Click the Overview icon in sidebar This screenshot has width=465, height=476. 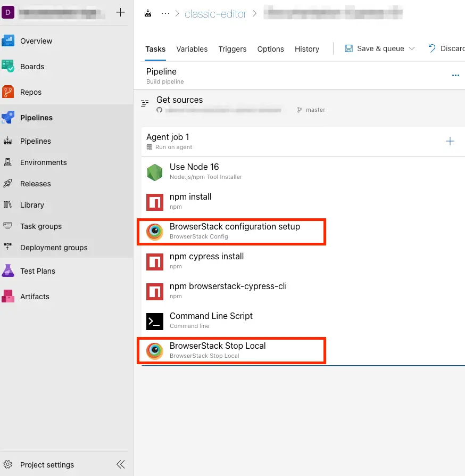pyautogui.click(x=8, y=41)
